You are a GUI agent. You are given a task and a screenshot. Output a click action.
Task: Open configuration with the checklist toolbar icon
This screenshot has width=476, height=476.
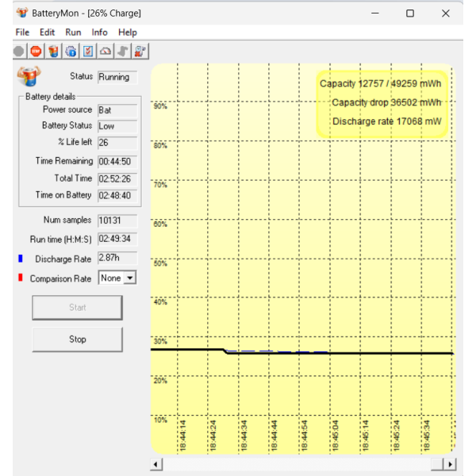tap(88, 52)
